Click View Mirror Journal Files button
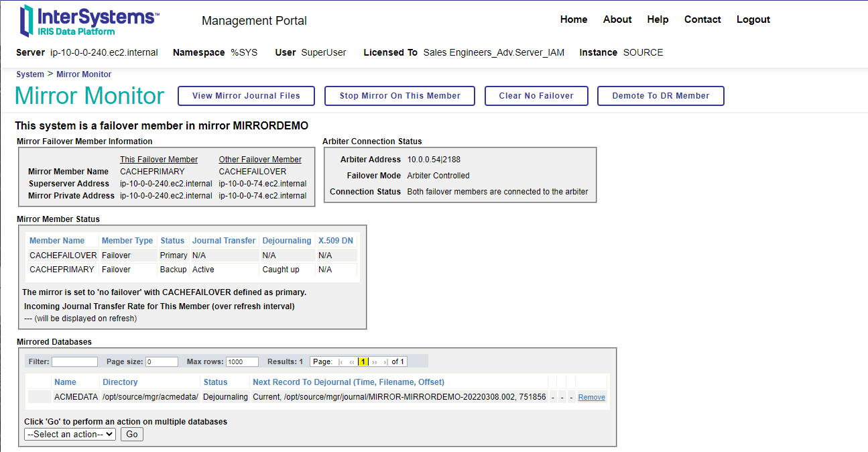Image resolution: width=868 pixels, height=452 pixels. click(x=246, y=96)
